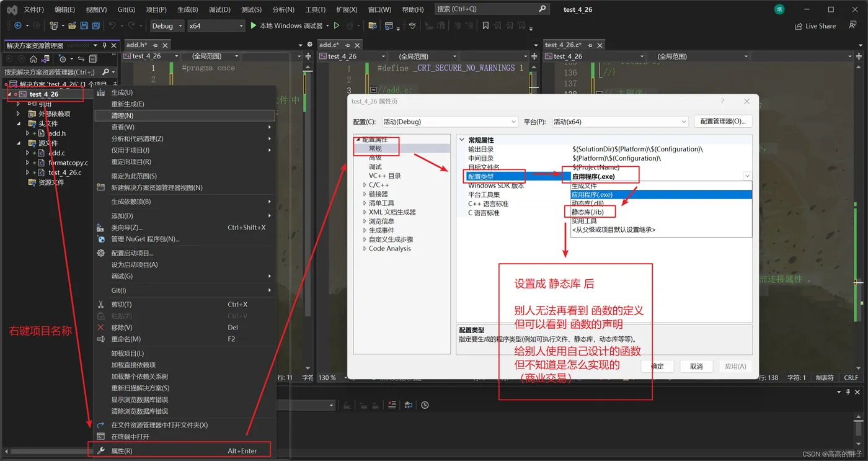This screenshot has height=461, width=868.
Task: Click the C++ 语言标准 property row
Action: (x=604, y=204)
